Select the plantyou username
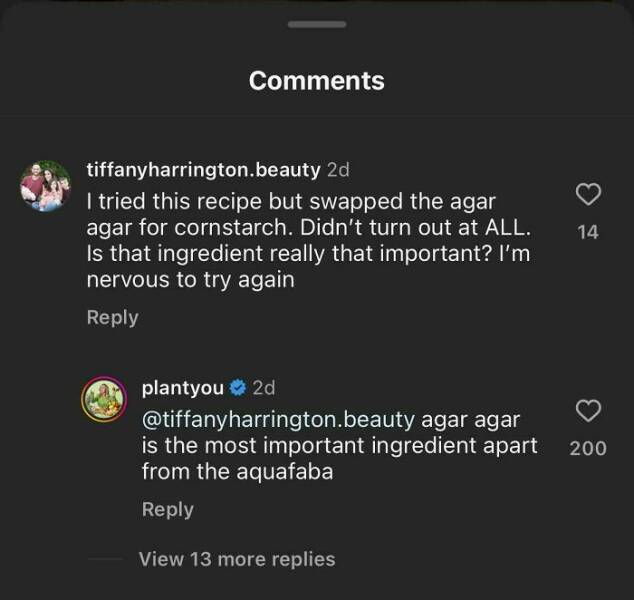Screen dimensions: 634x600 pyautogui.click(x=183, y=387)
